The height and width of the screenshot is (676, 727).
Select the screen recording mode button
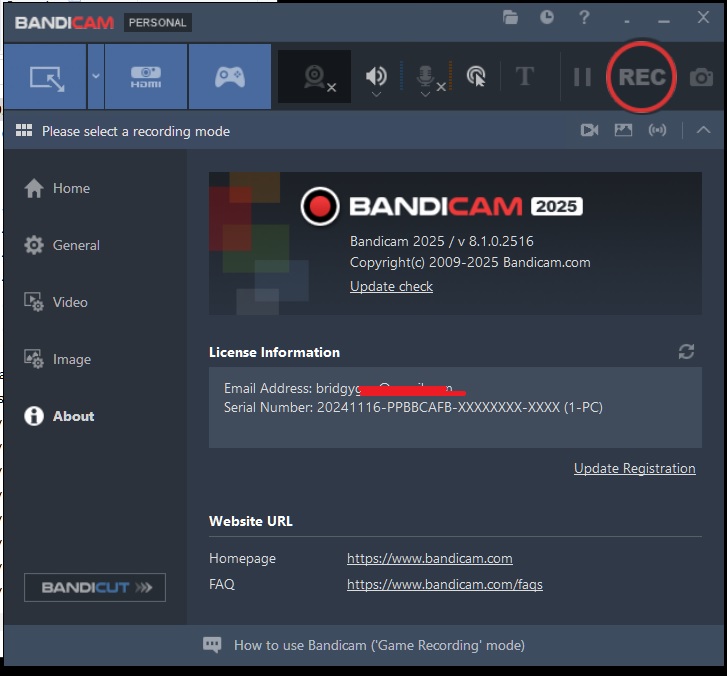click(45, 77)
